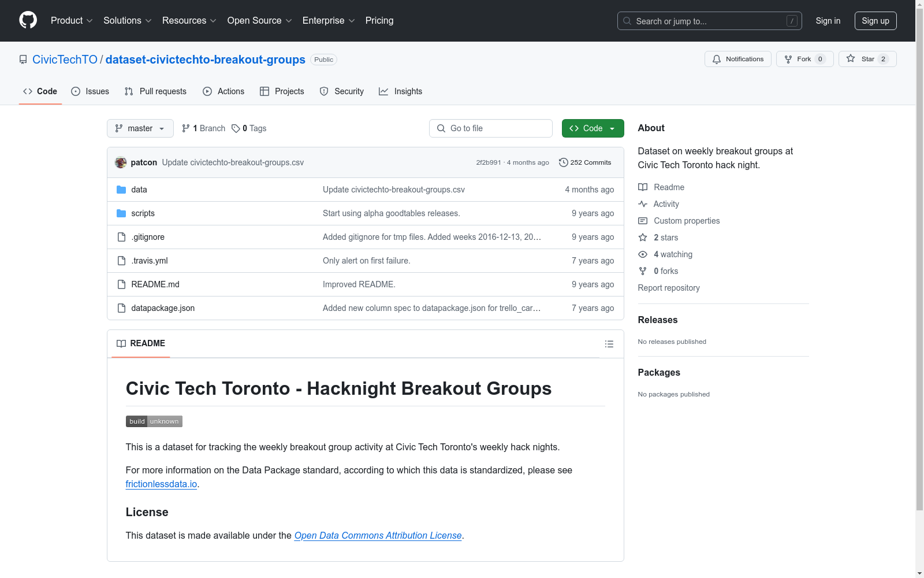Click the .gitignore file icon

click(x=121, y=237)
